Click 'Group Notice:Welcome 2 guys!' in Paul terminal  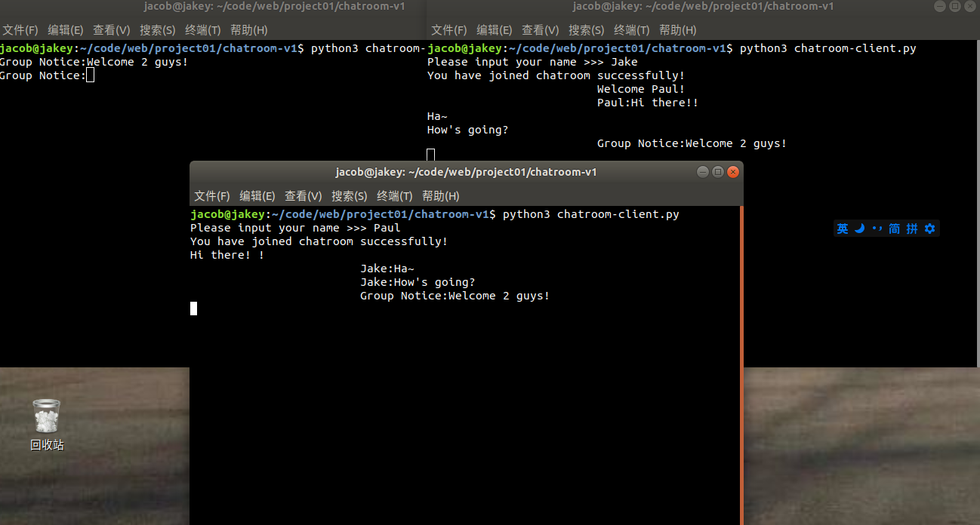click(x=455, y=296)
